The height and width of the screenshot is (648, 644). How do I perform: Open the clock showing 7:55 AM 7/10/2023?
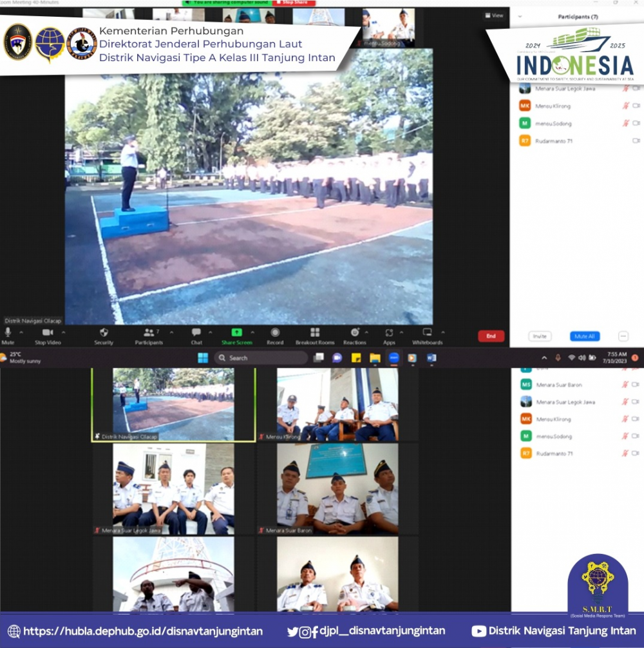[614, 357]
